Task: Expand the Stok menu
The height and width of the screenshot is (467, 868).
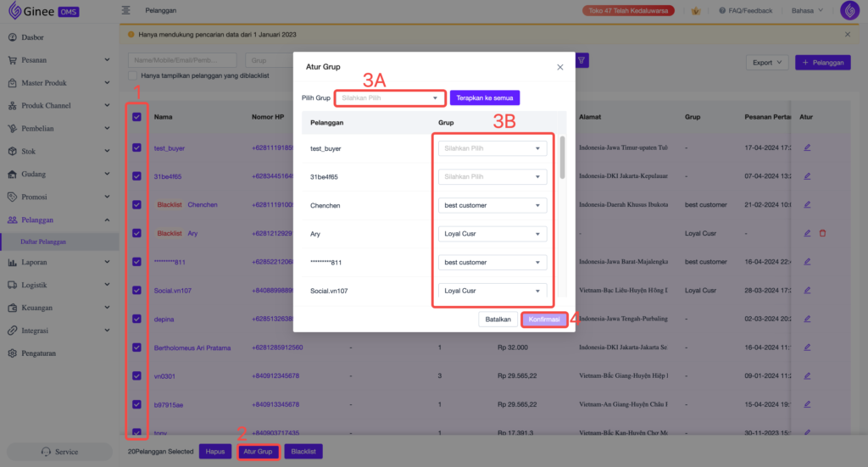Action: 59,151
